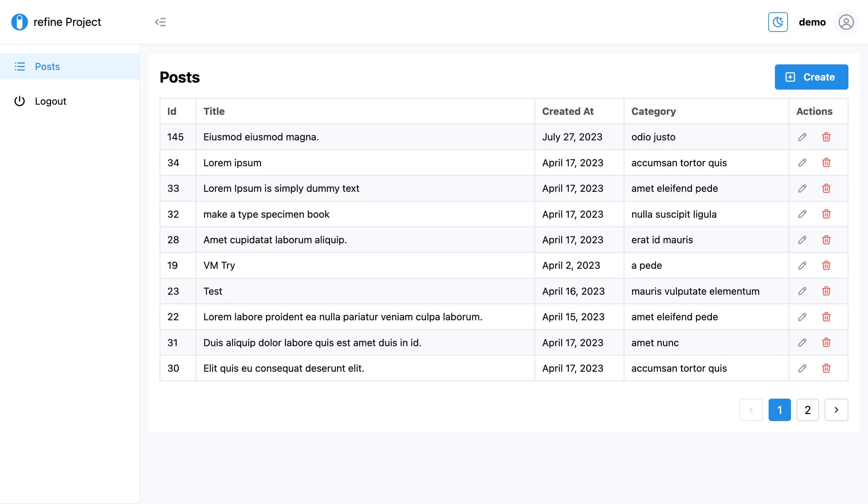The image size is (868, 504).
Task: Select the current page 1 button
Action: 779,410
